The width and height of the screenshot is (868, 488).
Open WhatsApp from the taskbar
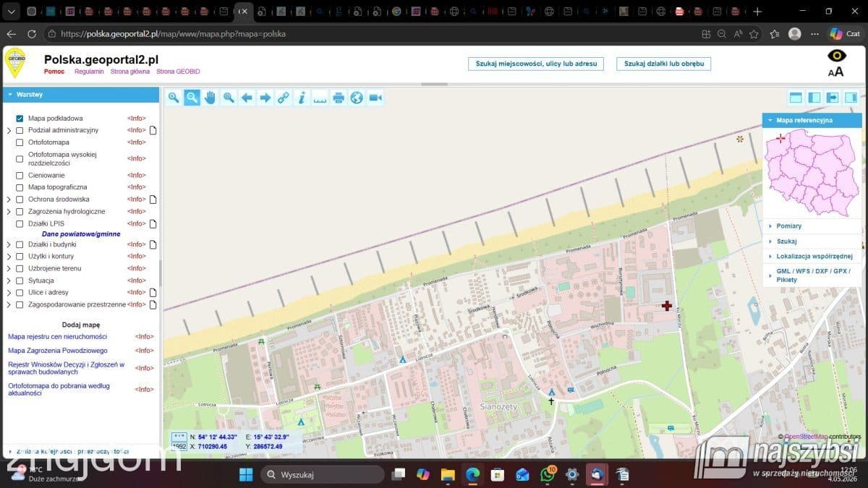coord(547,475)
